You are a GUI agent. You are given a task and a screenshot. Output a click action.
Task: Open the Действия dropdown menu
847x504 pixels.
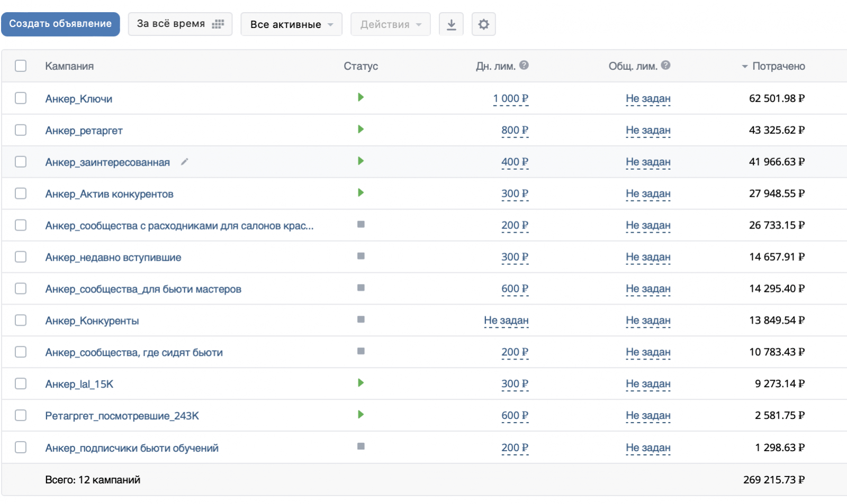(x=390, y=24)
